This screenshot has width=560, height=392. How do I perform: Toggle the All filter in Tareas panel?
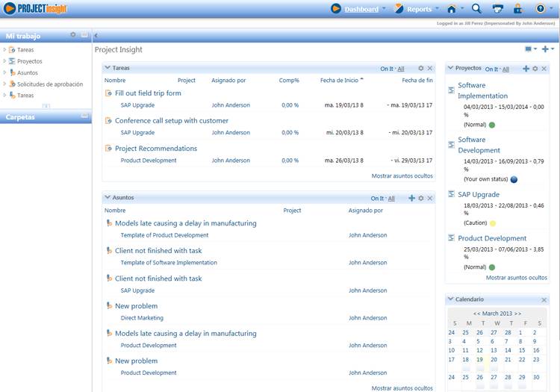point(400,69)
